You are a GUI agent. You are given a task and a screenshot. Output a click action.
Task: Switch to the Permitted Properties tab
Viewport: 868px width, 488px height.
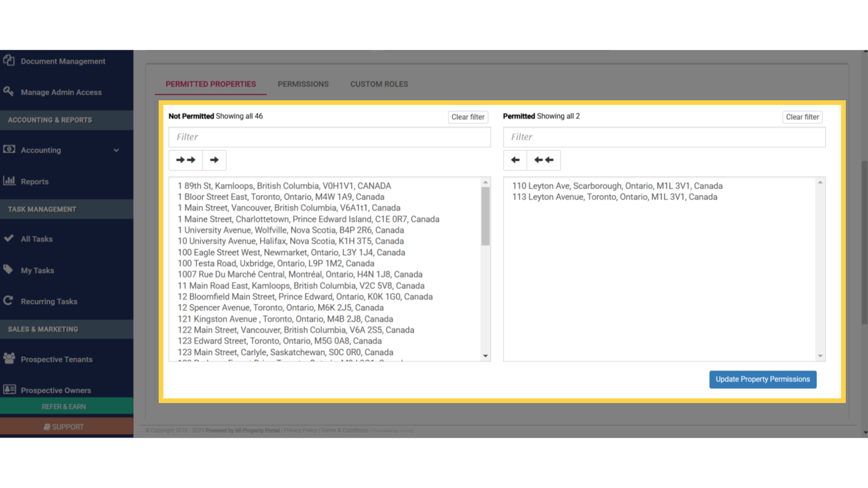point(211,84)
